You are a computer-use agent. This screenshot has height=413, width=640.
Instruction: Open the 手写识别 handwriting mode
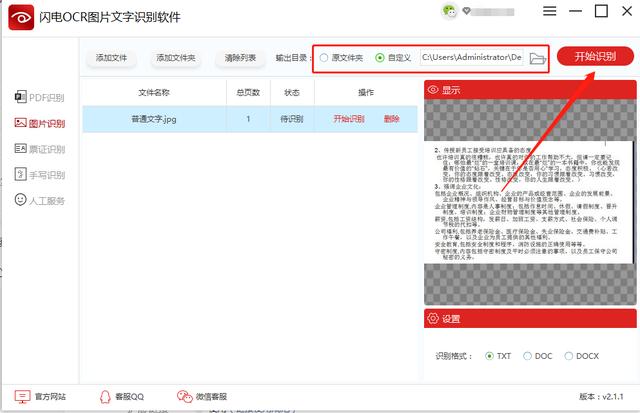[x=40, y=175]
